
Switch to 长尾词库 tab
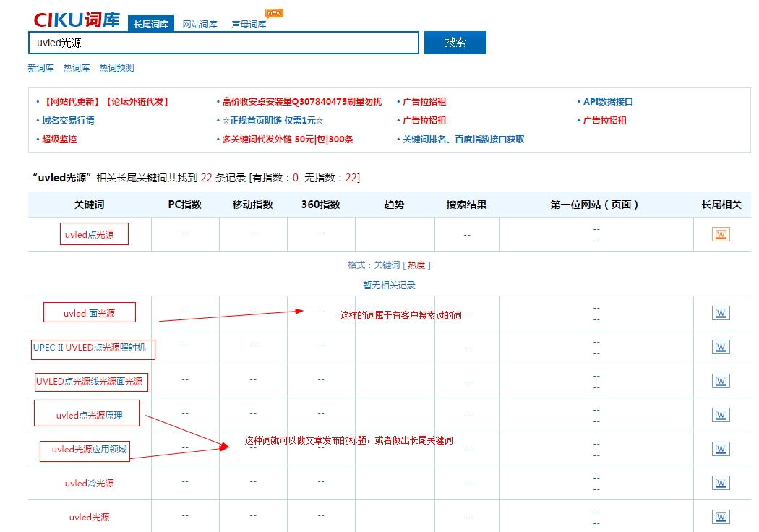coord(151,24)
